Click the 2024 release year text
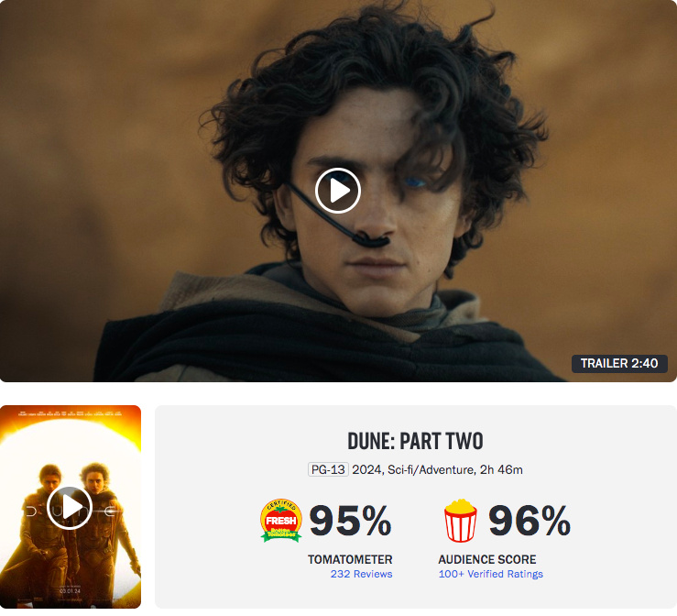Image resolution: width=677 pixels, height=616 pixels. click(366, 469)
